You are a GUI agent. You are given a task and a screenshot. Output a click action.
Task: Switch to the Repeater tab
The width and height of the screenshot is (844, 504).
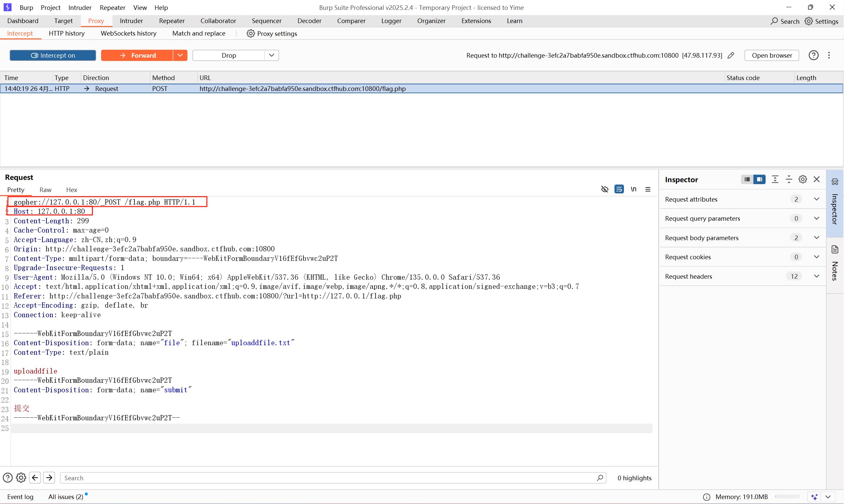(172, 21)
